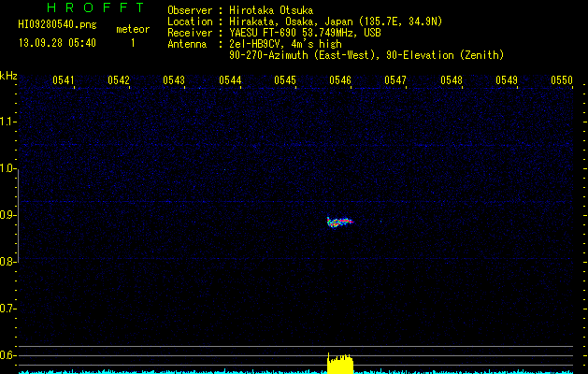This screenshot has width=588, height=374.
Task: Click the meteor count label
Action: 133,29
